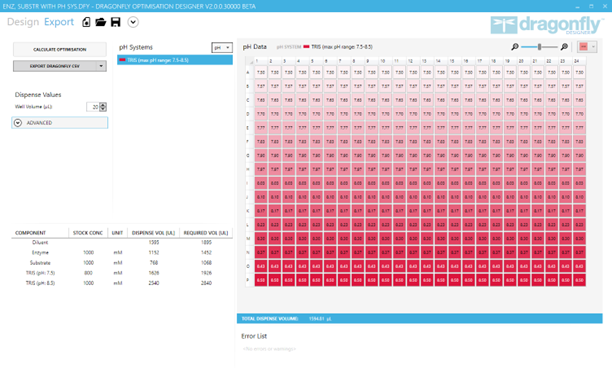Select the Diluent component row
Viewport: 612px width, 368px height.
click(x=122, y=242)
